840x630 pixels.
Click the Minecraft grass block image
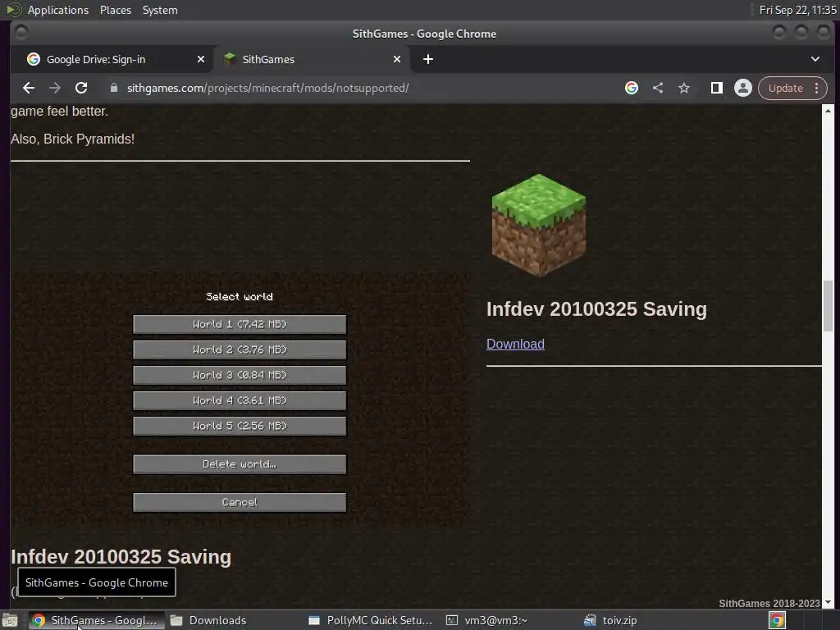point(538,225)
